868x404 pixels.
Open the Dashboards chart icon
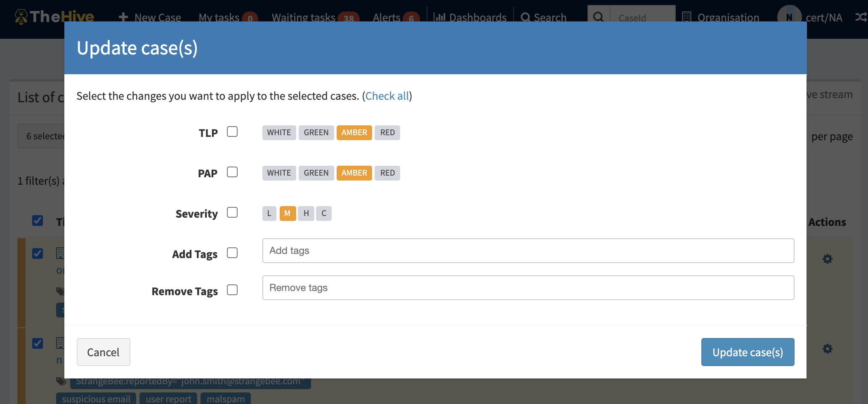click(440, 17)
